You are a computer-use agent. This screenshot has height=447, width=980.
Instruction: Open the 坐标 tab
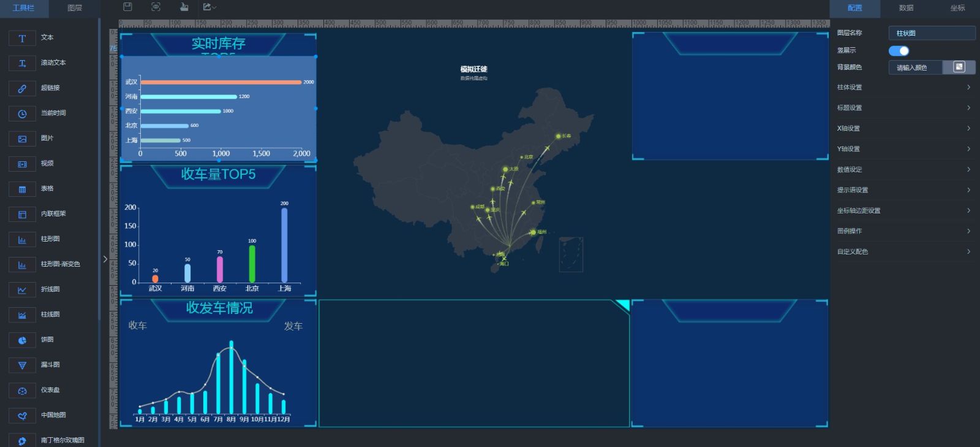point(957,8)
